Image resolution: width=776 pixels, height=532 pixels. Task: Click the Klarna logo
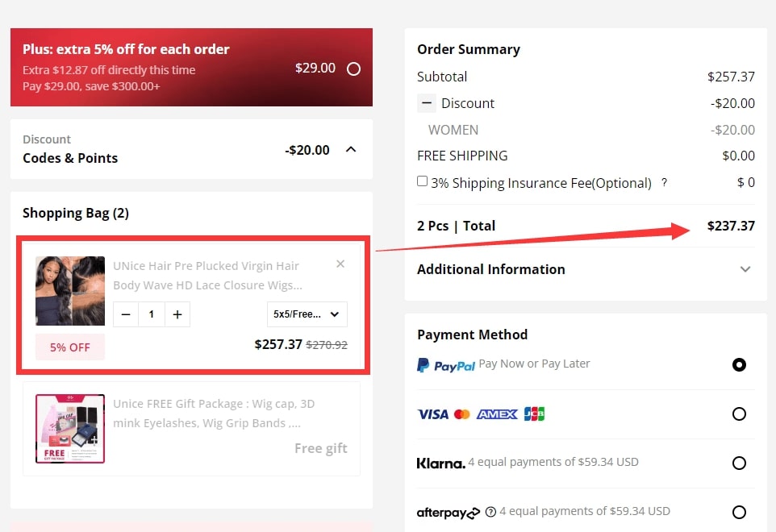(441, 463)
